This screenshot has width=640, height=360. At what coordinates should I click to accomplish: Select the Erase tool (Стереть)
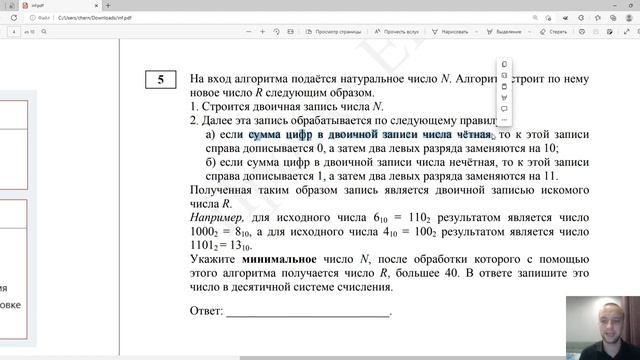click(x=553, y=31)
